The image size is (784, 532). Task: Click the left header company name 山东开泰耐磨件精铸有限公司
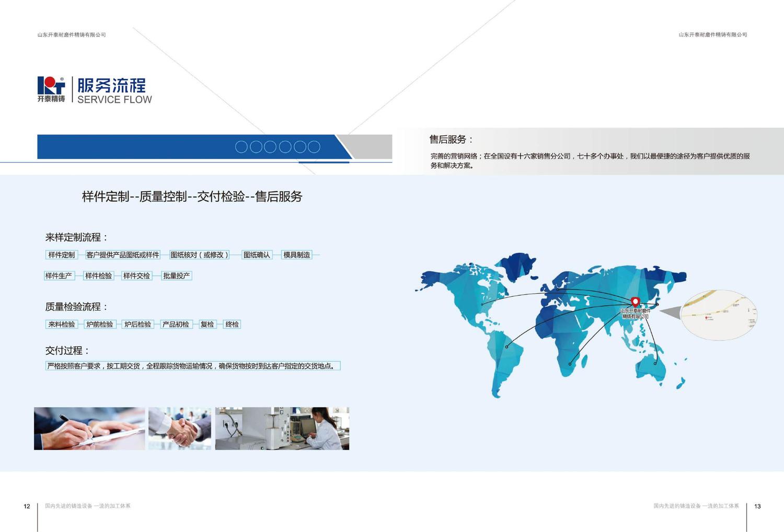click(x=72, y=34)
